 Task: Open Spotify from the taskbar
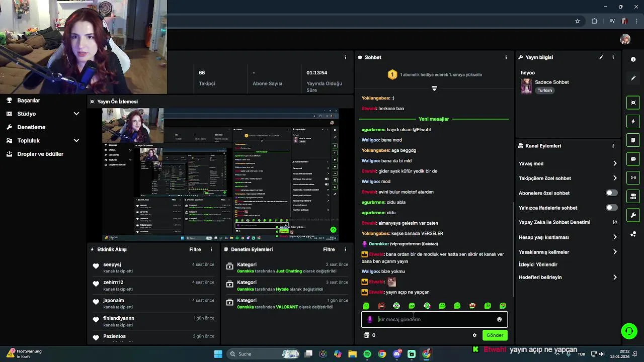click(367, 354)
